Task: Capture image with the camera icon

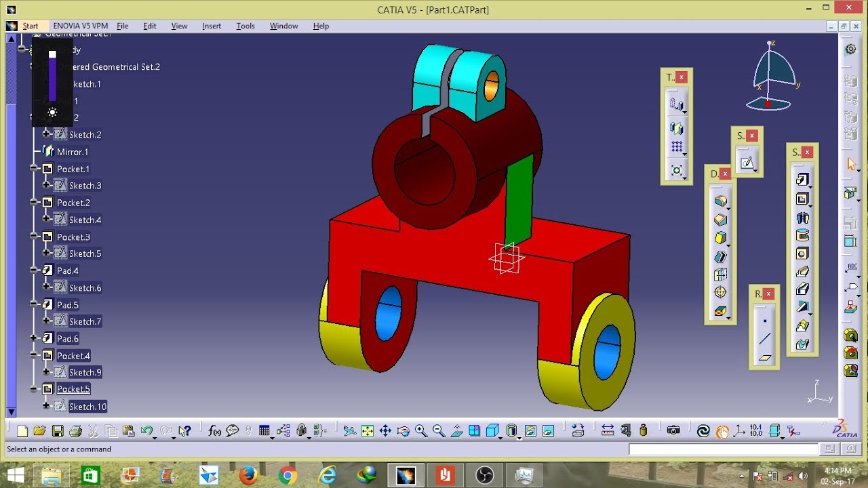Action: pos(673,430)
